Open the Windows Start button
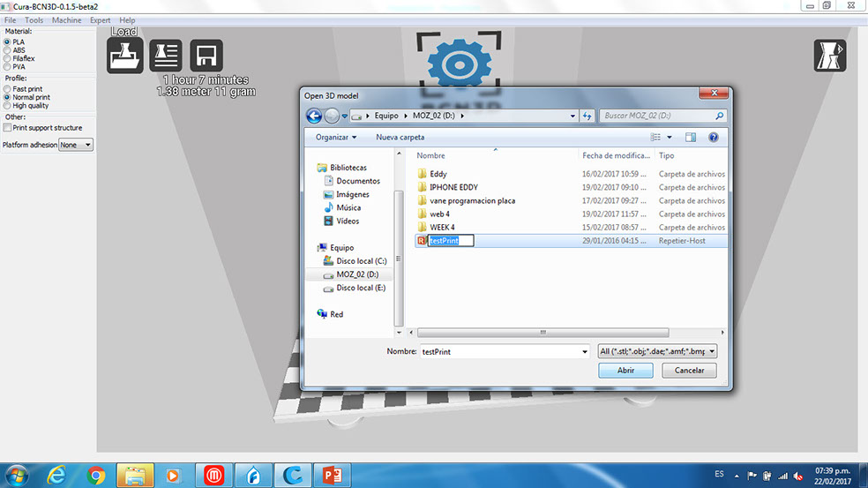868x488 pixels. pos(18,476)
